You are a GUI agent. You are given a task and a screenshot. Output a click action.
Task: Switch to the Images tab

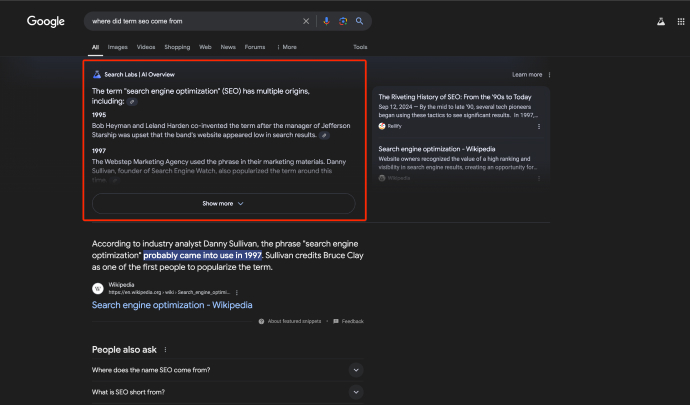tap(117, 47)
